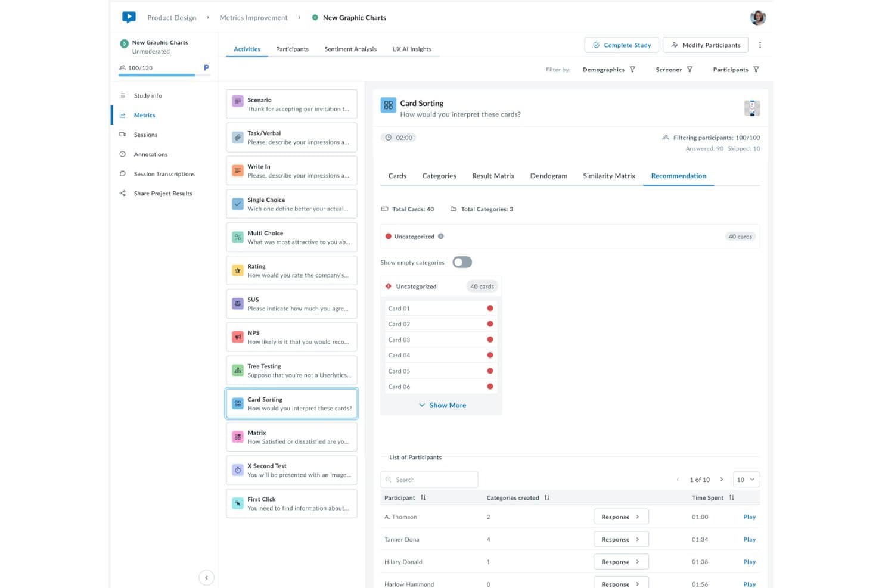This screenshot has width=882, height=588.
Task: Click the info icon beside Uncategorized
Action: click(441, 237)
